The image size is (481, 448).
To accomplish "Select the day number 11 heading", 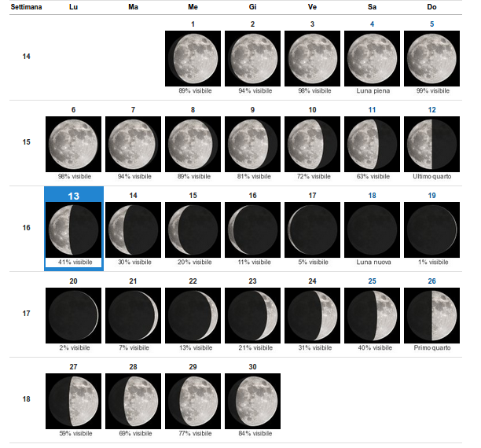I will tap(372, 110).
